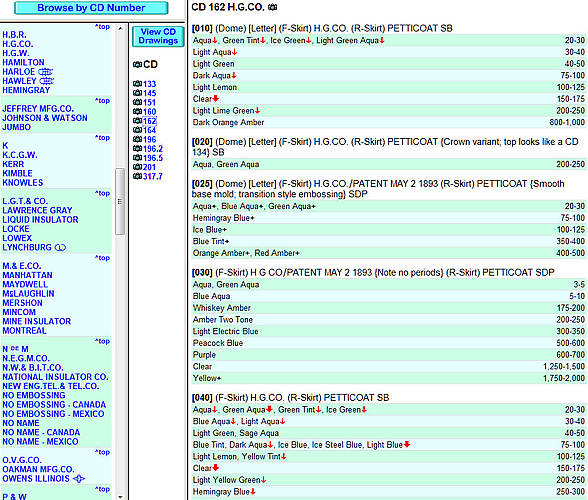Open MANHATTAN entry
Viewport: 588px width, 500px height.
[27, 275]
